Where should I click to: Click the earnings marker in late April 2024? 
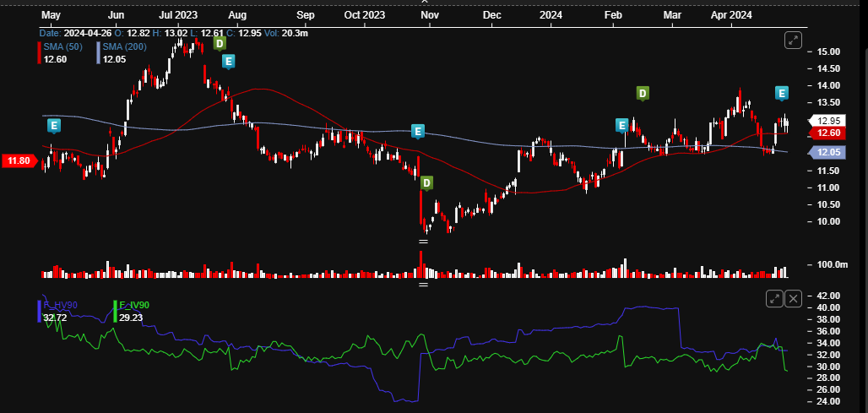pos(782,94)
